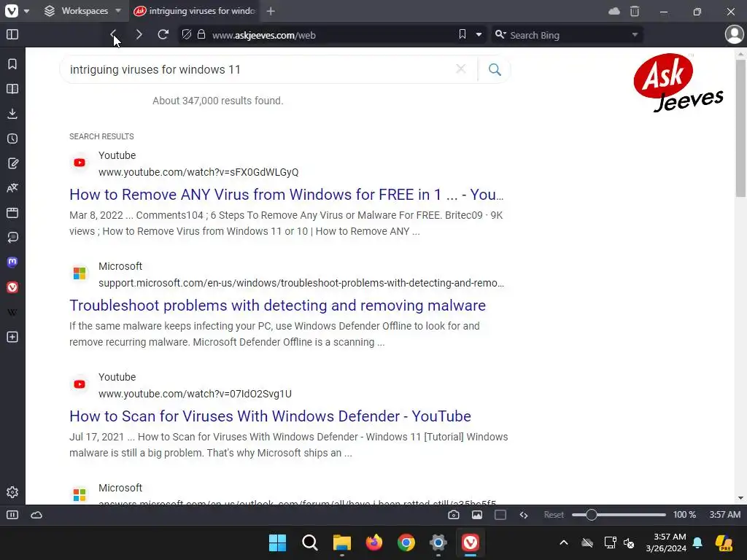Open the Mastodon web panel
This screenshot has width=747, height=560.
[x=12, y=262]
